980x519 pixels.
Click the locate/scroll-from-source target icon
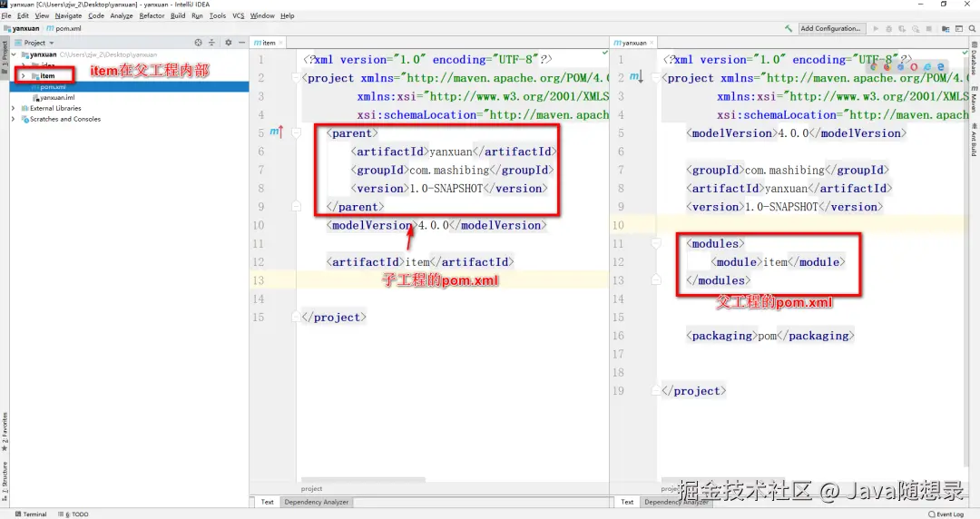click(x=198, y=43)
